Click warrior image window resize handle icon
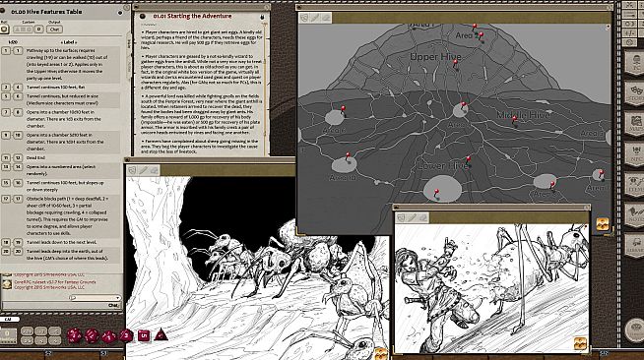Image resolution: width=644 pixels, height=360 pixels. (580, 343)
